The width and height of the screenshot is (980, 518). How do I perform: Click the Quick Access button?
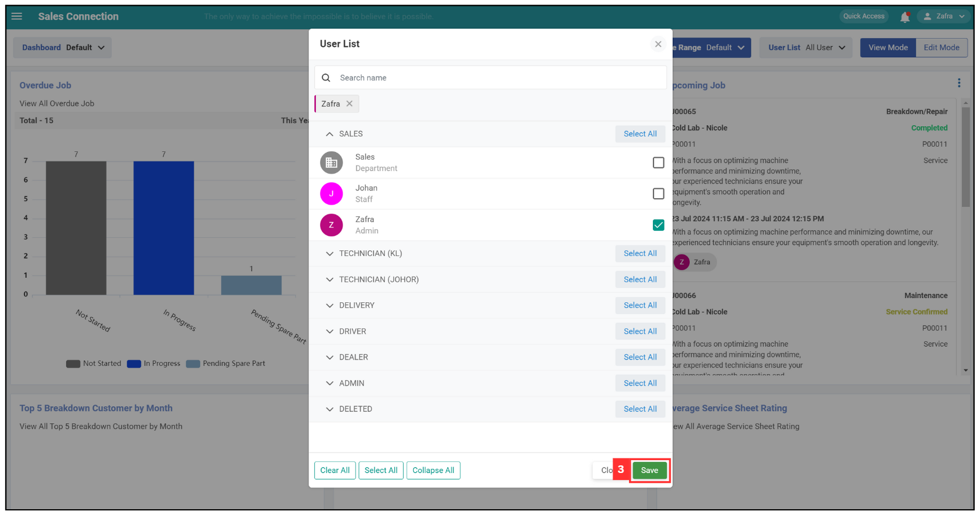click(864, 16)
